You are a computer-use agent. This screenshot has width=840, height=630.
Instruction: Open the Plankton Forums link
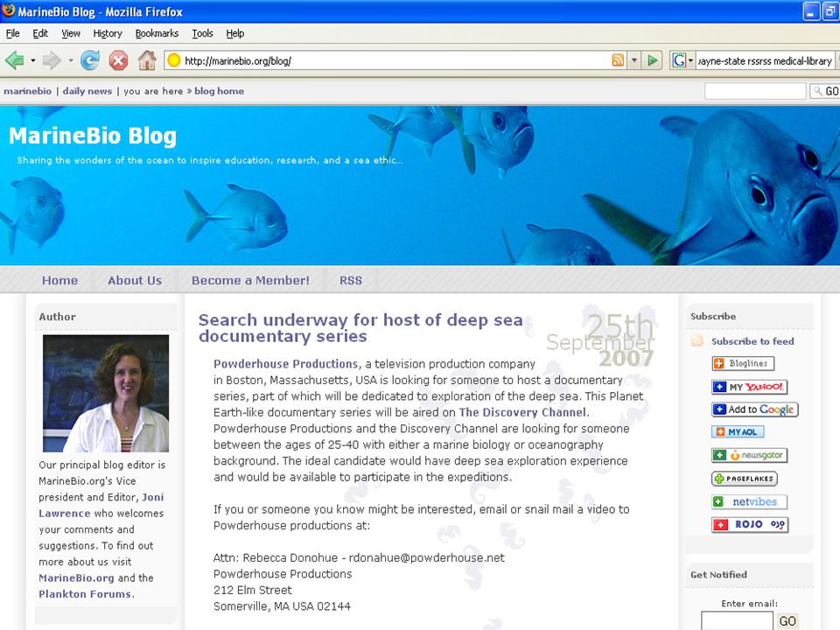(85, 594)
